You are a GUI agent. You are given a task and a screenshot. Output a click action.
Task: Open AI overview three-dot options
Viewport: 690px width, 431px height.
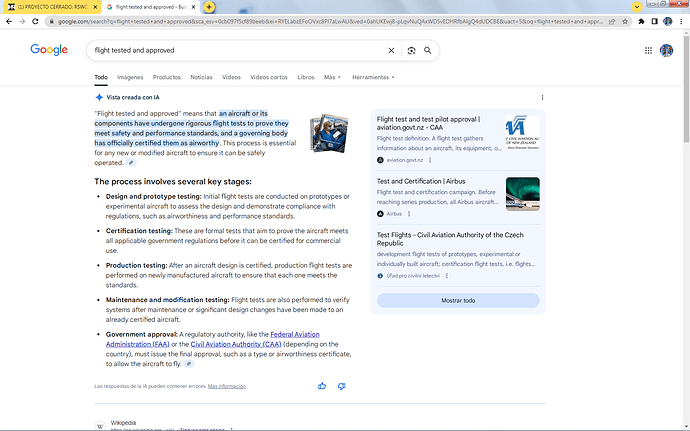point(542,97)
